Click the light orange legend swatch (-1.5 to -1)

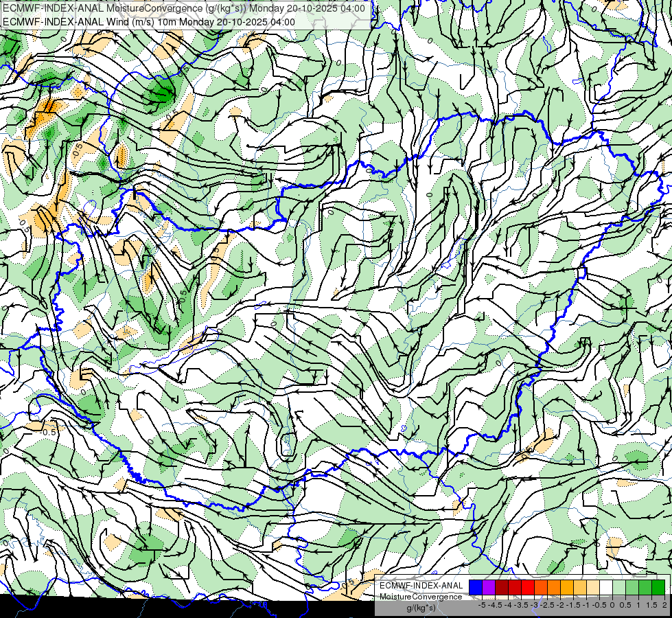580,588
